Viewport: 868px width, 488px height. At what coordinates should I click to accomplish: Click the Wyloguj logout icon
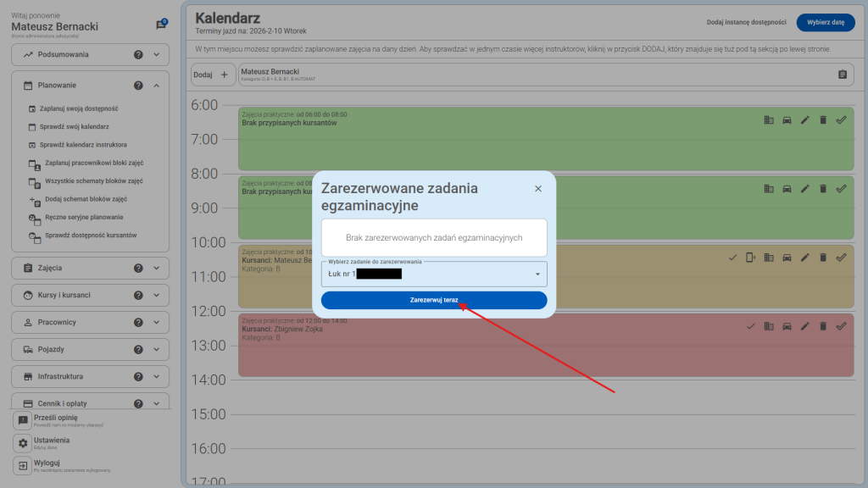click(x=23, y=463)
